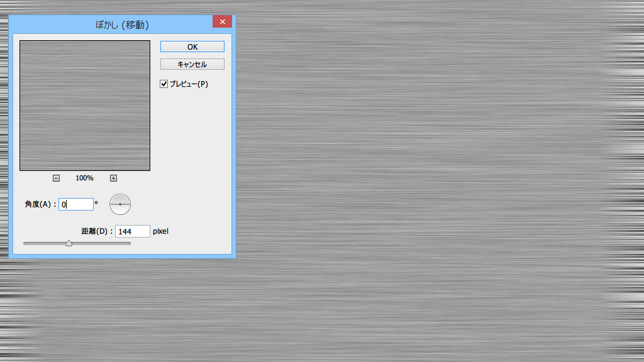The width and height of the screenshot is (644, 362).
Task: Close the ぼかし (移動) dialog
Action: click(222, 22)
